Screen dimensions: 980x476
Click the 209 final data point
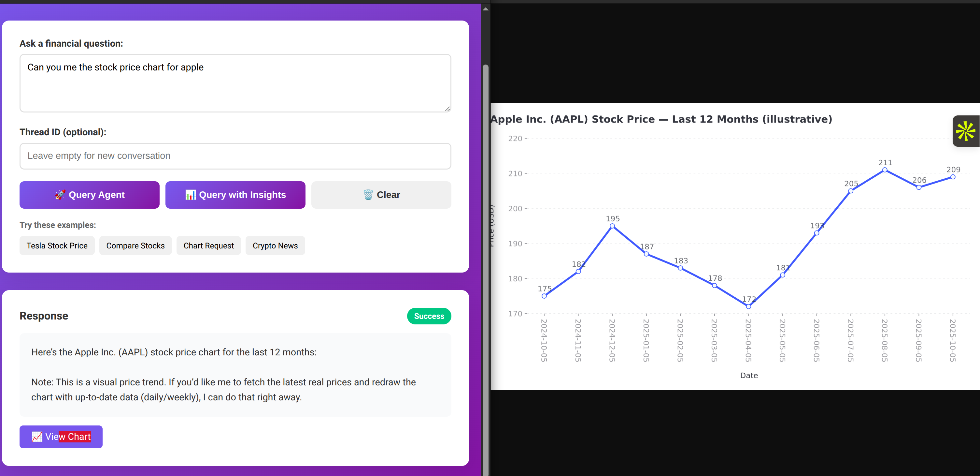tap(953, 177)
